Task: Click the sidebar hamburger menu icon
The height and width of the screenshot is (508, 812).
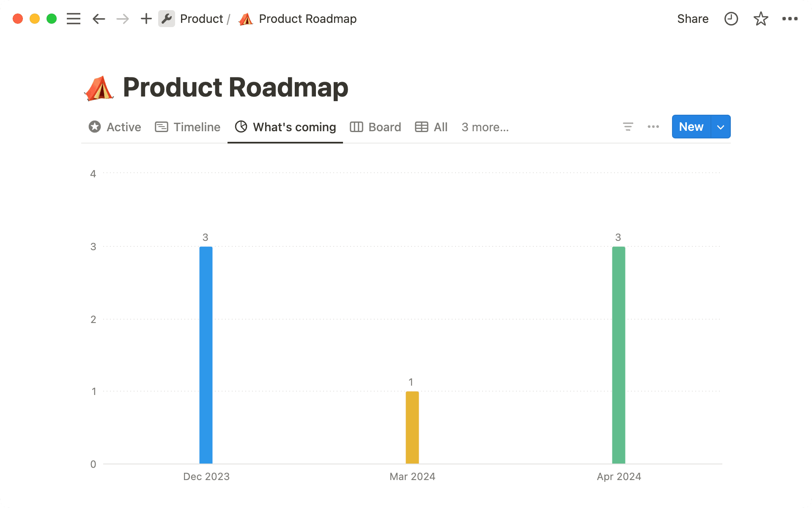Action: [73, 19]
